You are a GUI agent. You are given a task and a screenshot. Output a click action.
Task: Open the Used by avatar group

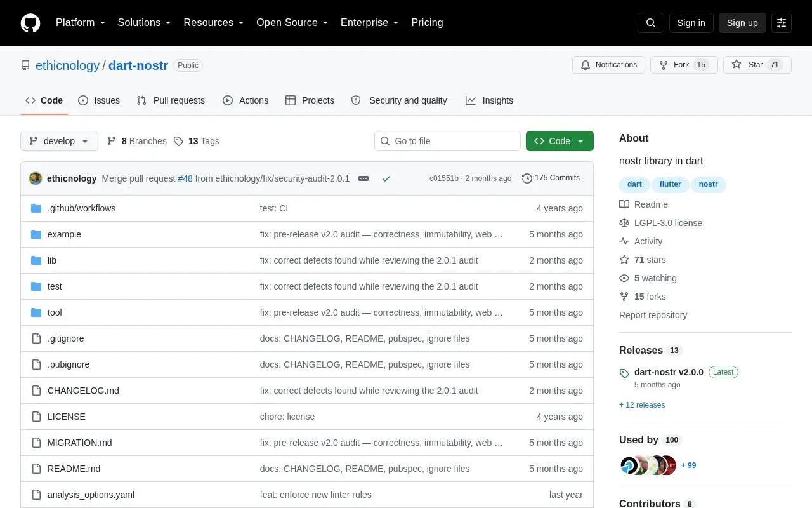coord(648,465)
